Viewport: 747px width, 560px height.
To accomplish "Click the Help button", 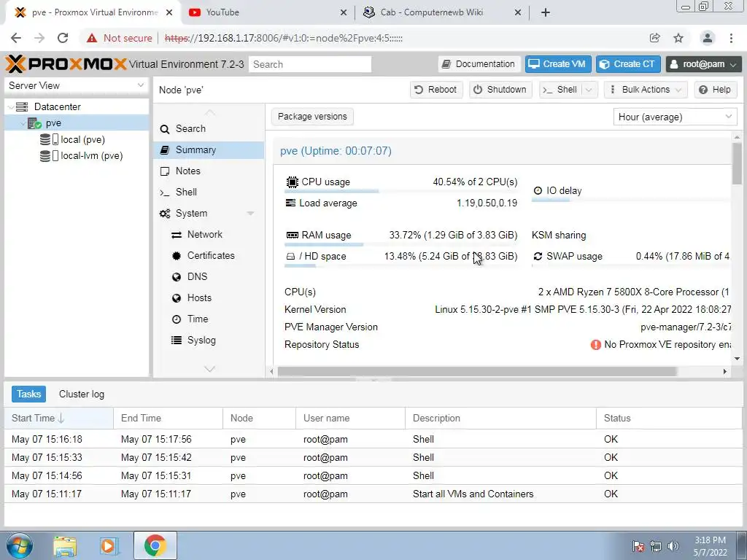I will tap(715, 90).
